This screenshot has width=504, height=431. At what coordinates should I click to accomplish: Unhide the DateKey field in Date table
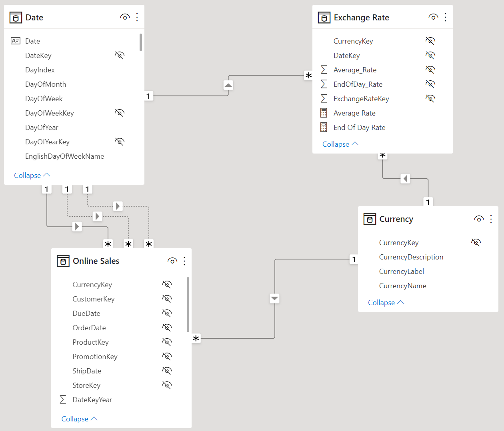(x=119, y=55)
